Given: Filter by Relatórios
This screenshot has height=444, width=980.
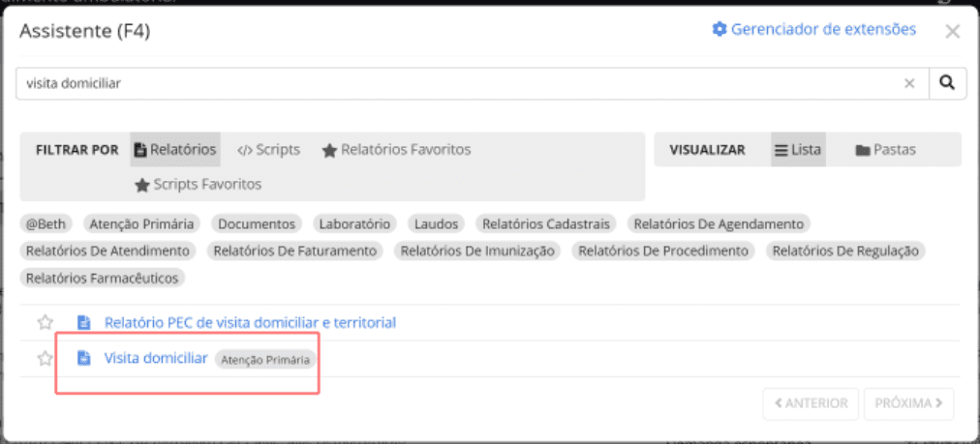Looking at the screenshot, I should coord(175,150).
